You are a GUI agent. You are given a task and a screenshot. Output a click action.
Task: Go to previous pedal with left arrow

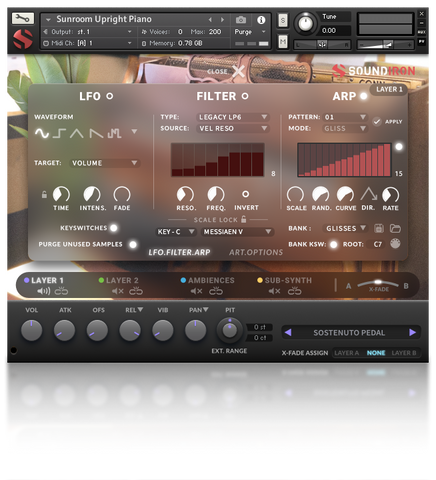point(288,332)
